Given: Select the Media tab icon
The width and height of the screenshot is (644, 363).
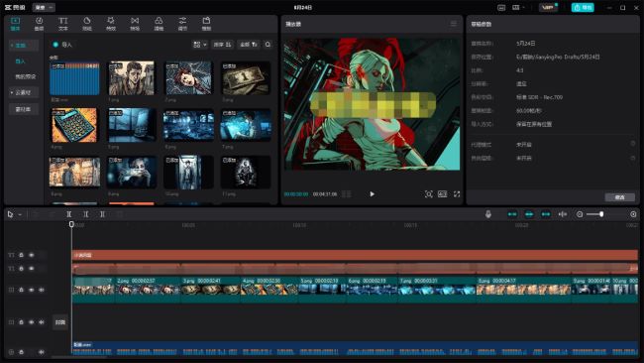Looking at the screenshot, I should [15, 24].
